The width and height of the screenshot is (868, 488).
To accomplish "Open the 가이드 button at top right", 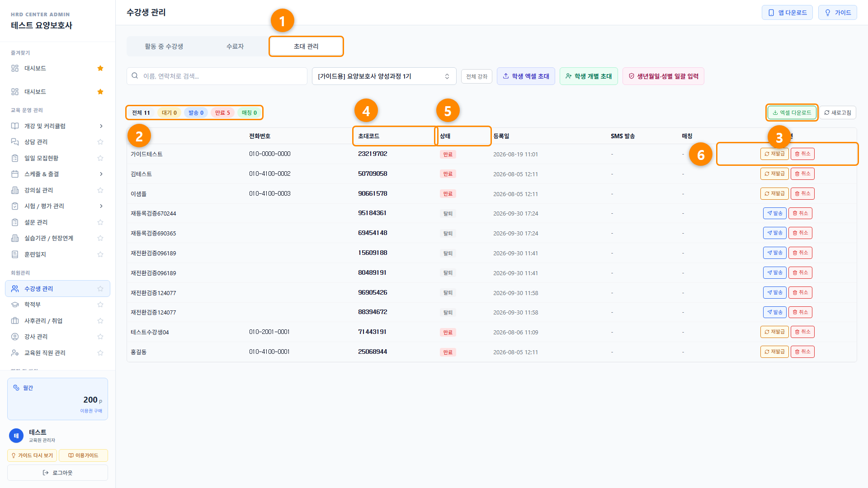I will tap(837, 13).
